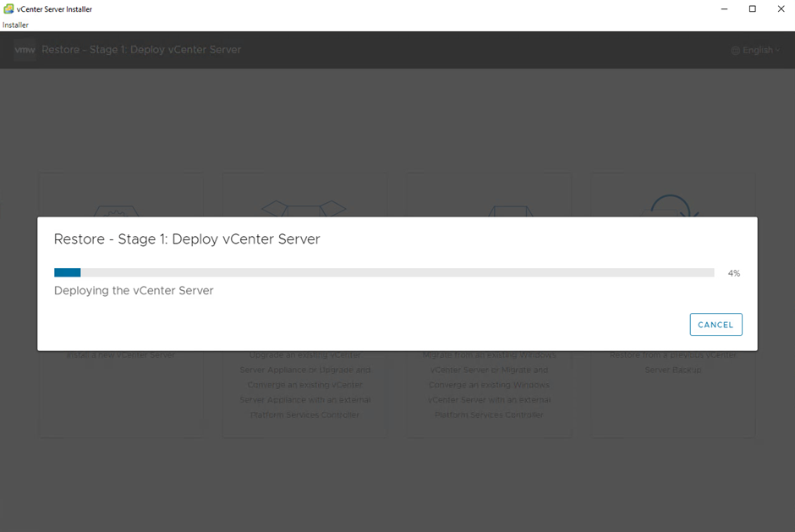Click the blue filled part of the progress bar

tap(67, 272)
